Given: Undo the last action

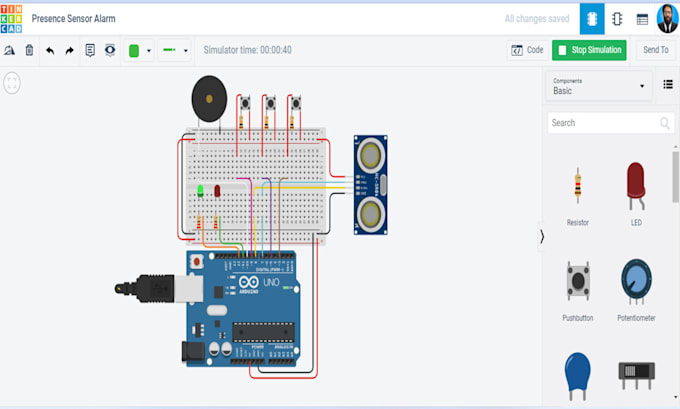Looking at the screenshot, I should (50, 50).
